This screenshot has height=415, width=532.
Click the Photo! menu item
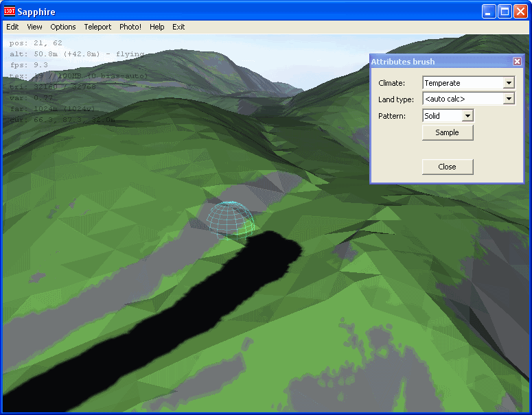pyautogui.click(x=130, y=27)
